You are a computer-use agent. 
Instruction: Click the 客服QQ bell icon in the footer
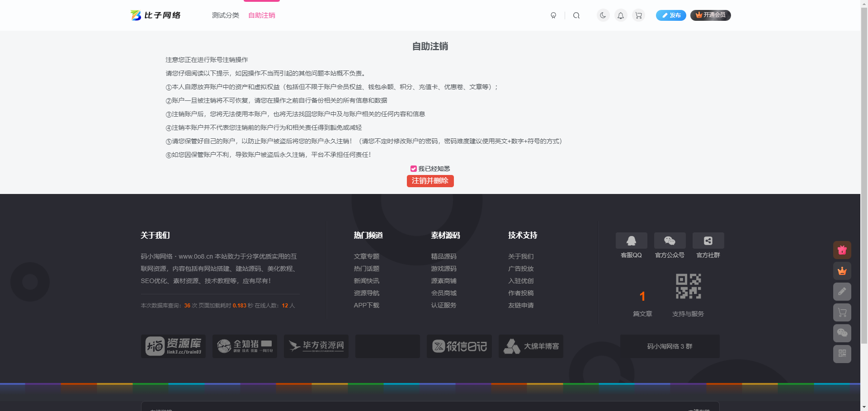pos(631,240)
